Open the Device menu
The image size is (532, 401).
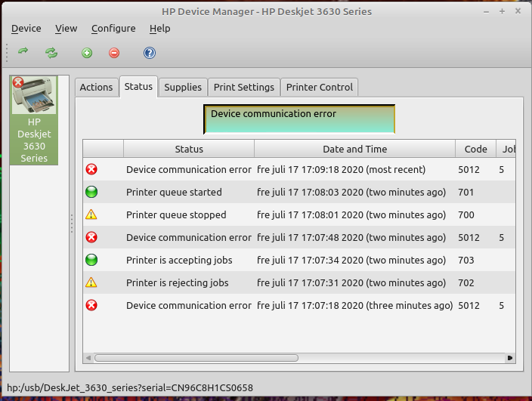point(26,29)
